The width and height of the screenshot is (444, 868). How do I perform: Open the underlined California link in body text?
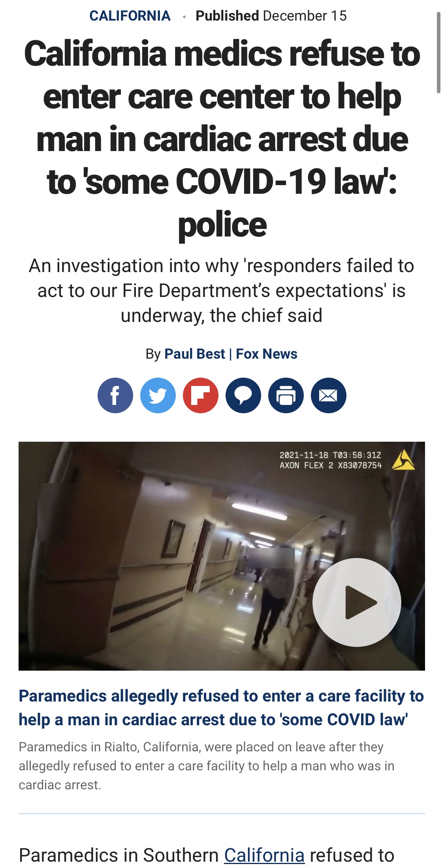coord(264,855)
